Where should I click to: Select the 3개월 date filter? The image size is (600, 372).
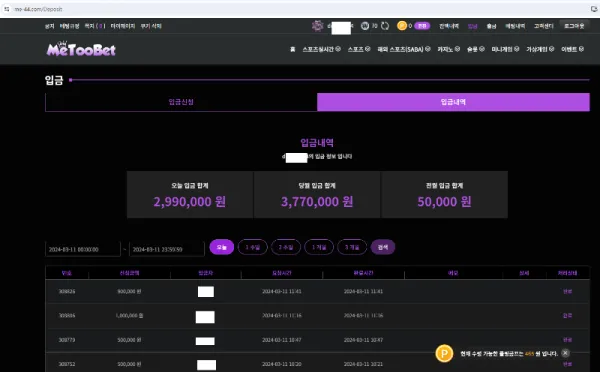tap(352, 247)
